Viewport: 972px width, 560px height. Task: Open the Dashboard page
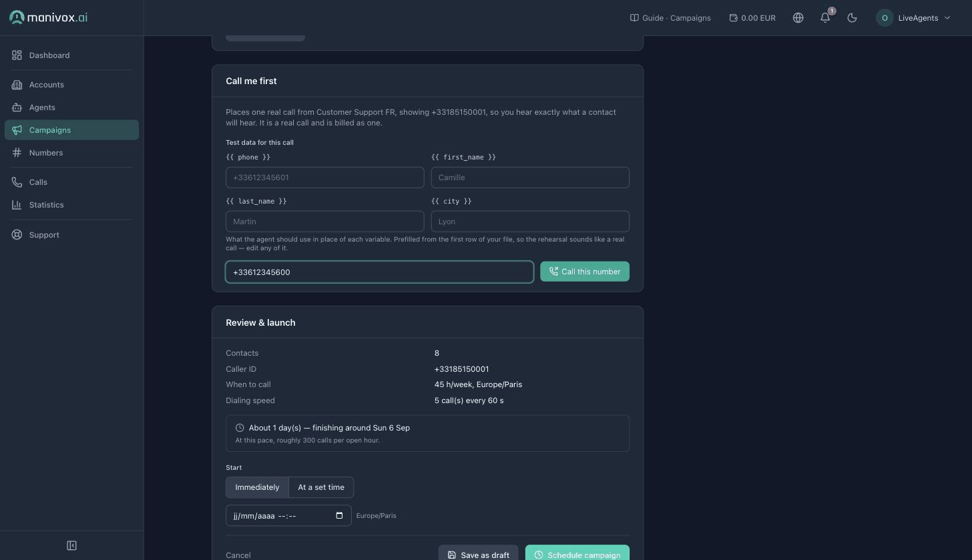coord(71,55)
